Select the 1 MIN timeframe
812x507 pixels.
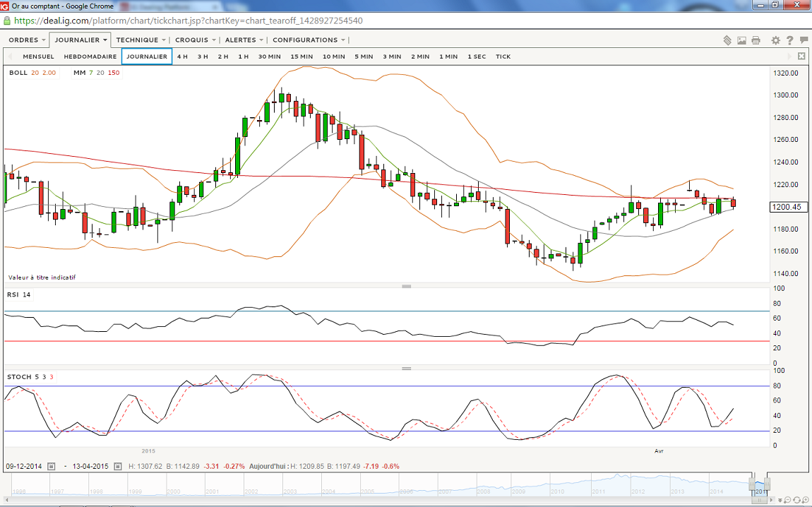[x=448, y=56]
